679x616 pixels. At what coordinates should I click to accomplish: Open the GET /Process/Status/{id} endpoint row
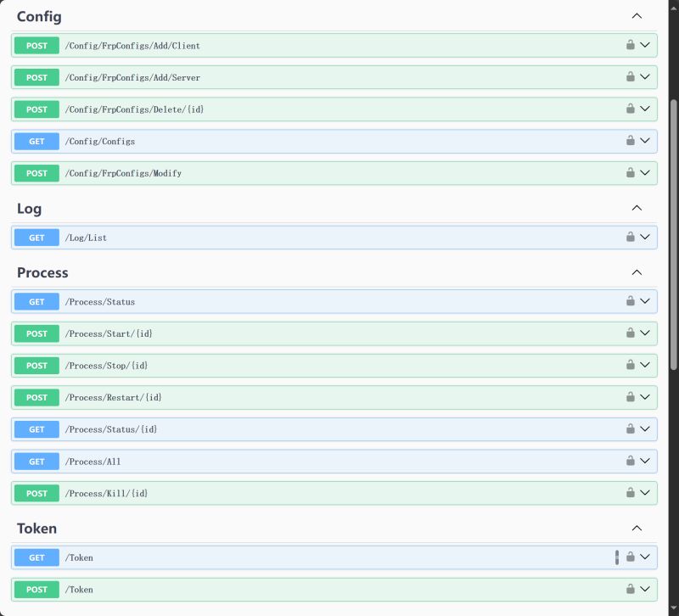(x=339, y=429)
